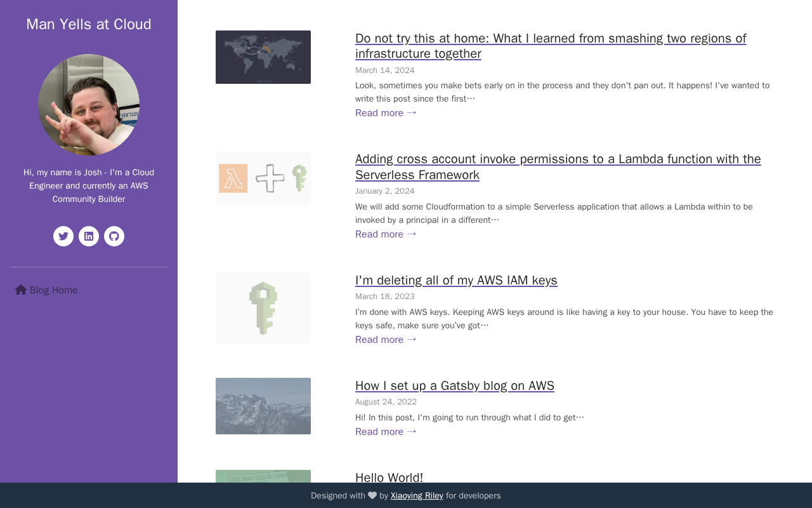
Task: Read more of the March 14, 2024 post
Action: (386, 113)
